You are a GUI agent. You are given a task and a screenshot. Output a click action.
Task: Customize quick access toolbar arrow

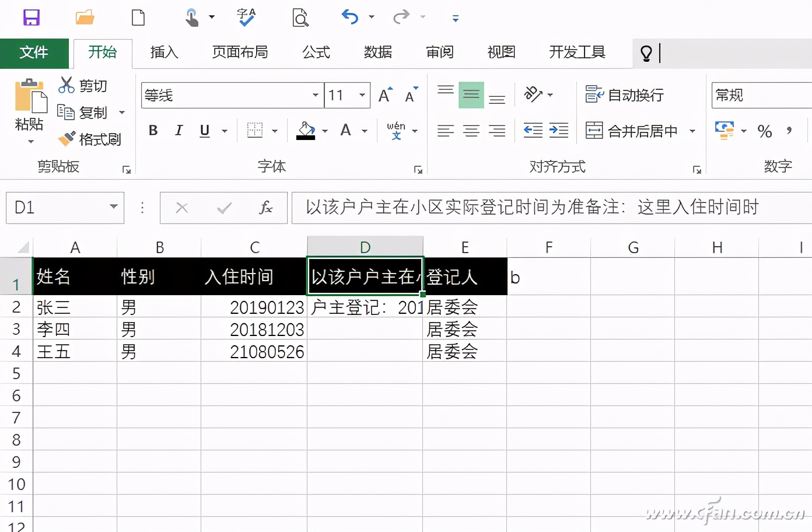point(456,19)
